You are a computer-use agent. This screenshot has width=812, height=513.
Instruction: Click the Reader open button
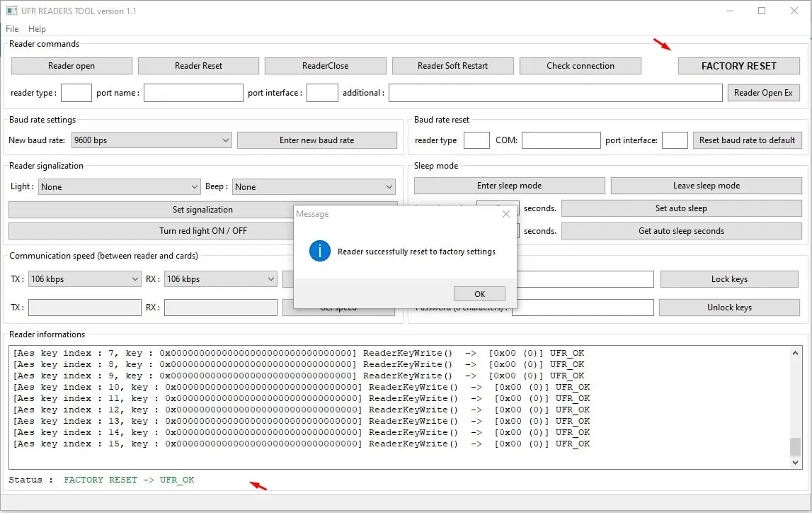click(x=72, y=66)
